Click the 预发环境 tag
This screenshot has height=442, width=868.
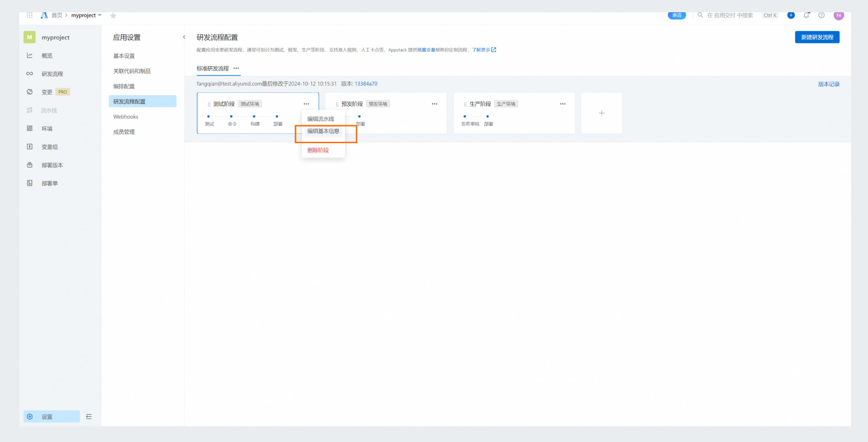[x=378, y=104]
